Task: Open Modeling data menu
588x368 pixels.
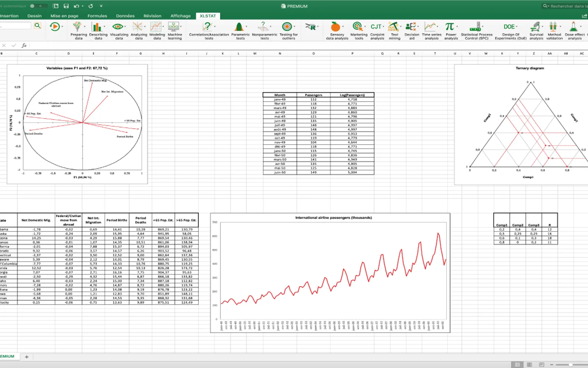Action: [x=157, y=31]
